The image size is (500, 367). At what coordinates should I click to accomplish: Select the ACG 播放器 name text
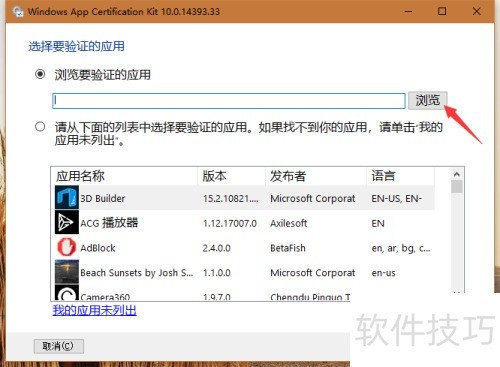(x=109, y=223)
